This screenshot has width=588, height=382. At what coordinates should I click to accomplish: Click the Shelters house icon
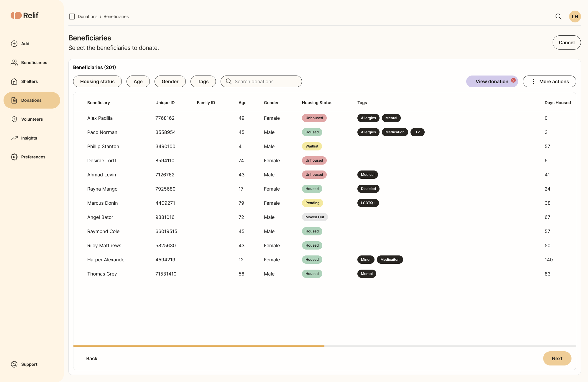[14, 81]
